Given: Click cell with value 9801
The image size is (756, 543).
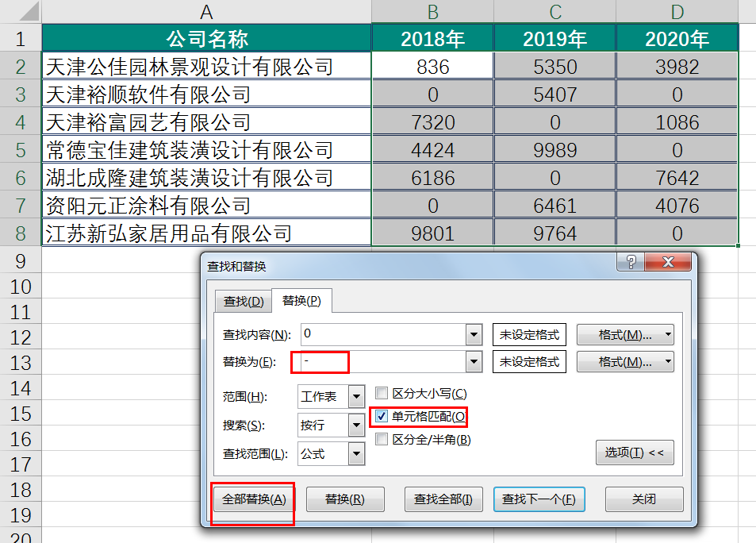Looking at the screenshot, I should 432,233.
